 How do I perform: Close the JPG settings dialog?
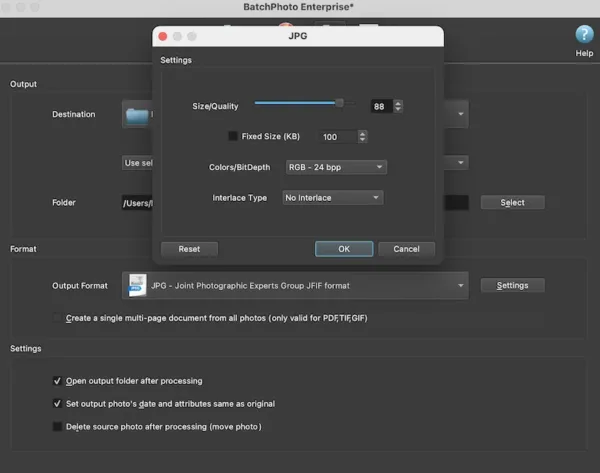pos(163,36)
